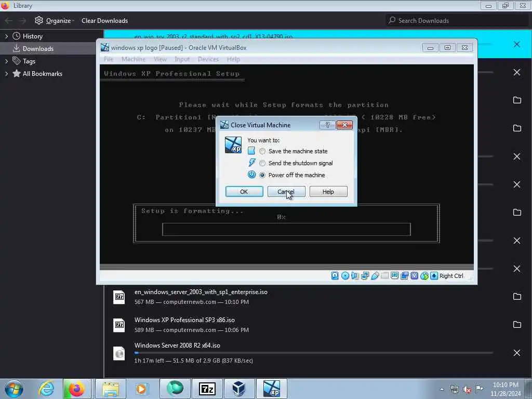Click forward arrow in Library toolbar
532x399 pixels.
22,21
